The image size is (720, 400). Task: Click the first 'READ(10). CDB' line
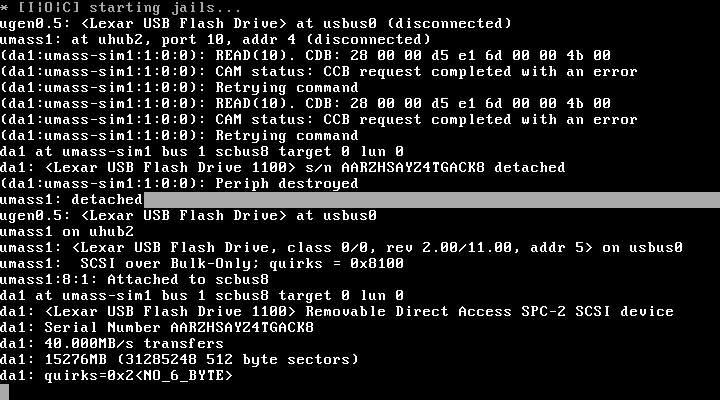(305, 55)
